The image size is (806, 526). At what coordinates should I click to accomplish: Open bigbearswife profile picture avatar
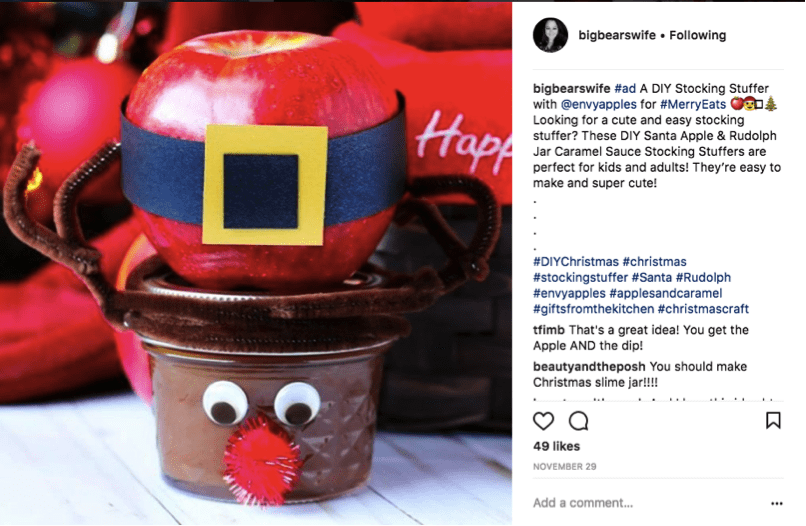[551, 35]
